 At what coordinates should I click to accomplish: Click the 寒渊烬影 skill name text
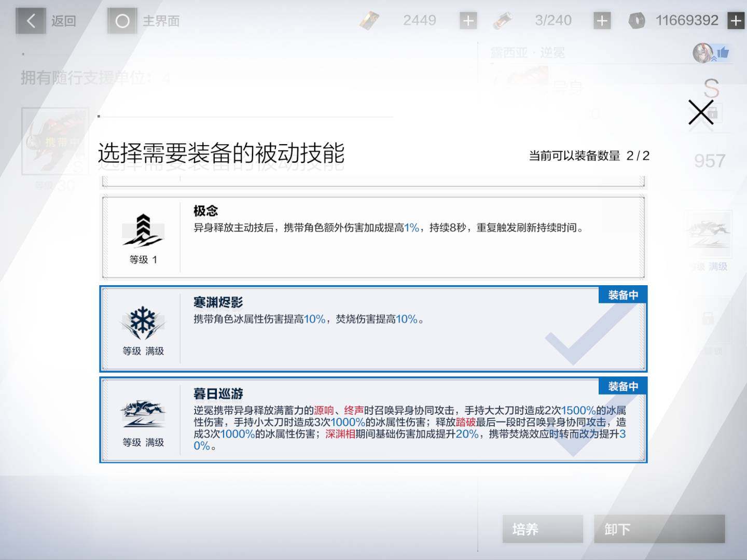click(x=218, y=302)
